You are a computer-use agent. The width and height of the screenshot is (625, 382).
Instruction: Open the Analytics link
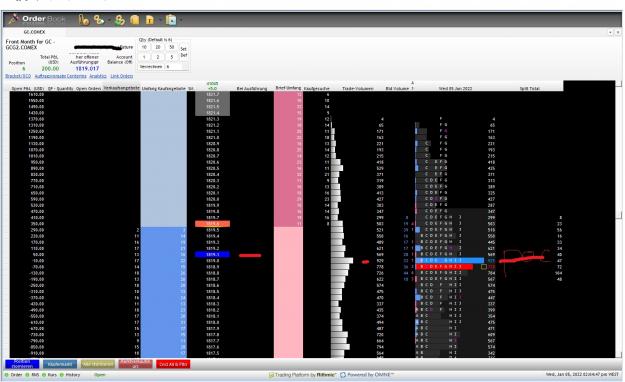coord(98,76)
